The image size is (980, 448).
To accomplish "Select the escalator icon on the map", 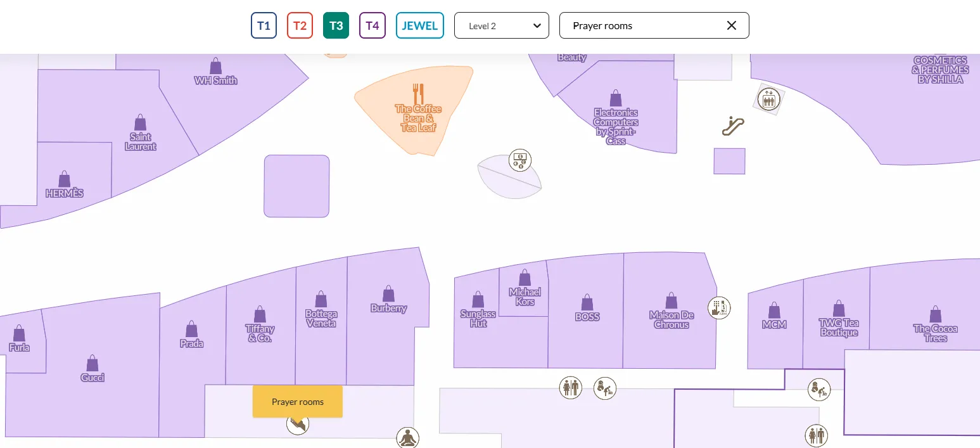I will [733, 126].
